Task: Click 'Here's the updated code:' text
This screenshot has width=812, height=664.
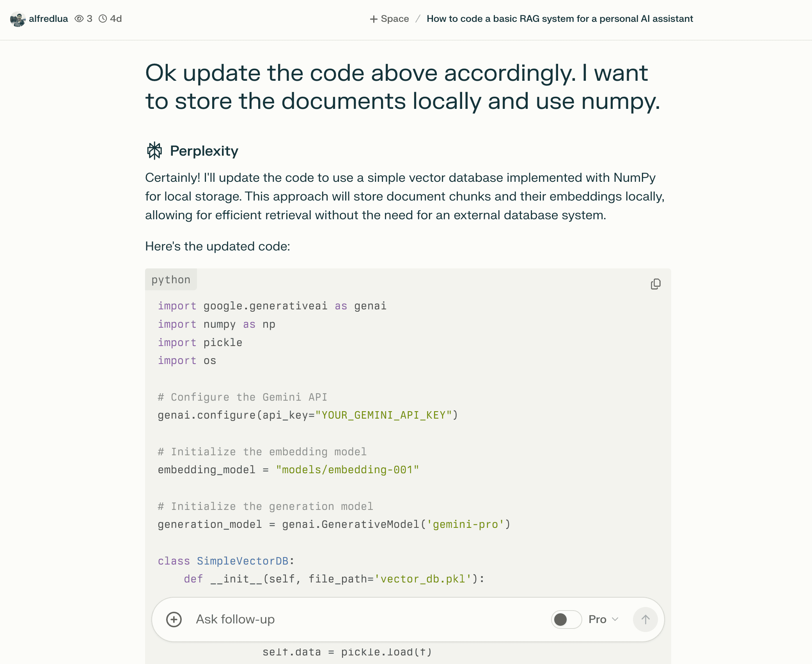Action: pos(218,246)
